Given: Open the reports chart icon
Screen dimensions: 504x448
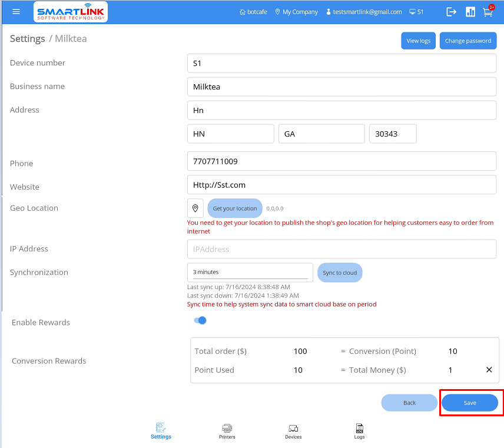Looking at the screenshot, I should point(470,12).
